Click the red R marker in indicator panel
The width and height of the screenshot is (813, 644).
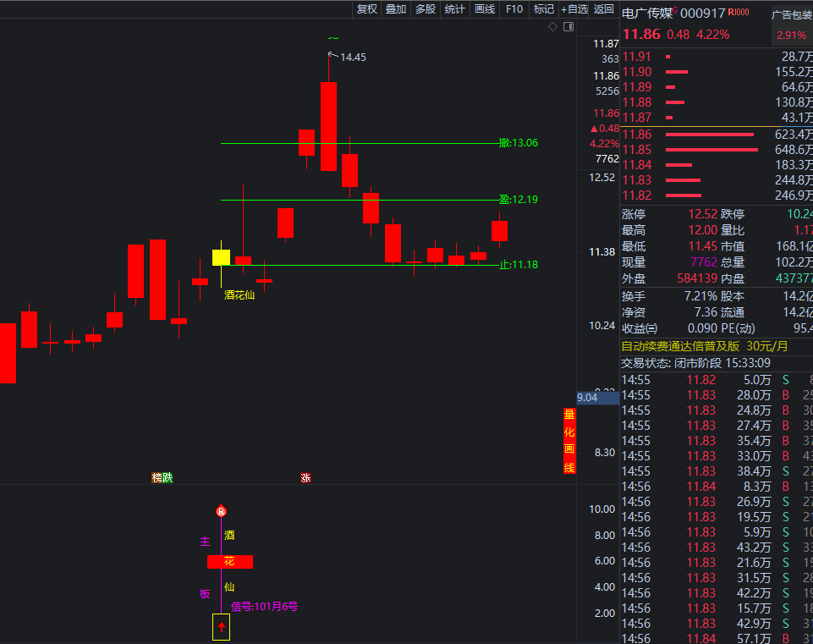(x=221, y=511)
